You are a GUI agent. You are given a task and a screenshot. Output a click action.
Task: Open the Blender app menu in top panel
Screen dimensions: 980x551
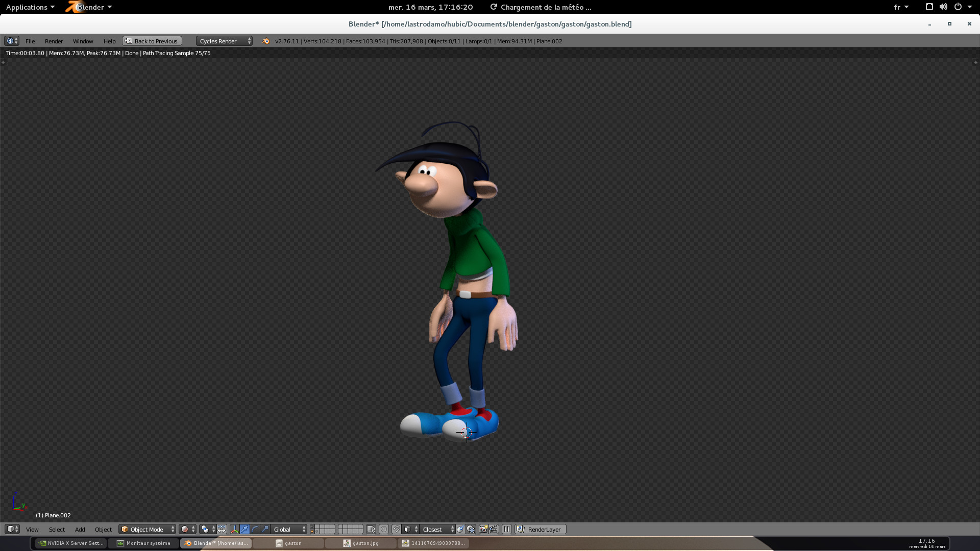click(x=89, y=7)
